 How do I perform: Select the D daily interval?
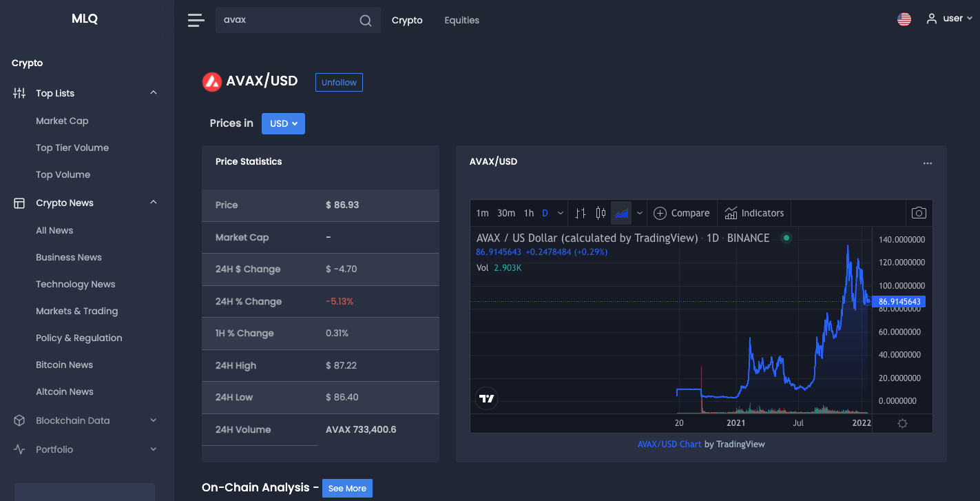click(x=545, y=213)
